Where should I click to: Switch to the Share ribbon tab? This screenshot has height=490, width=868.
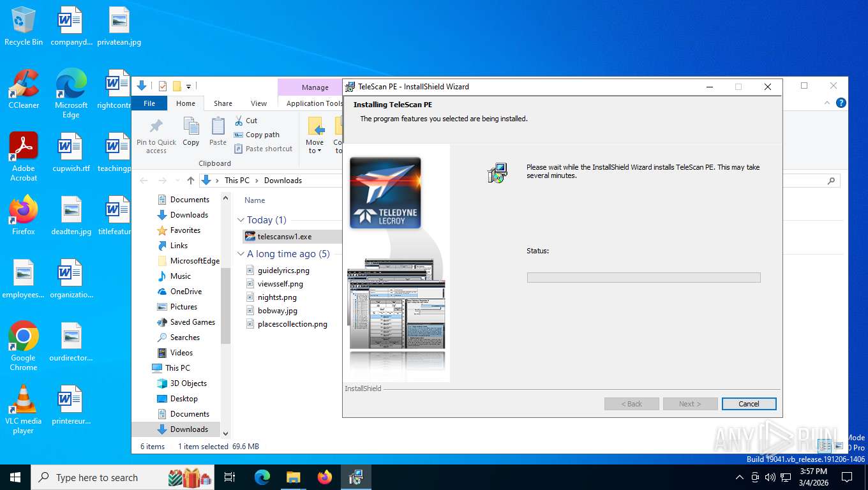click(223, 103)
